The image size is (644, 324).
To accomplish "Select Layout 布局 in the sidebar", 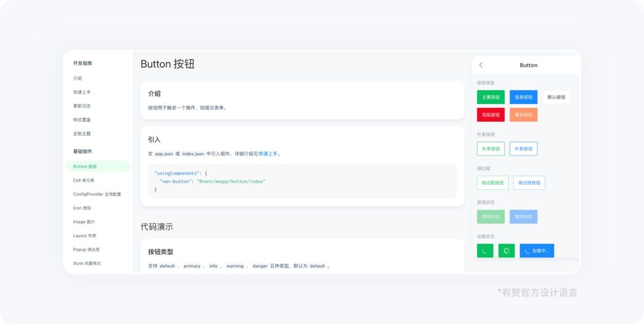I will 85,236.
